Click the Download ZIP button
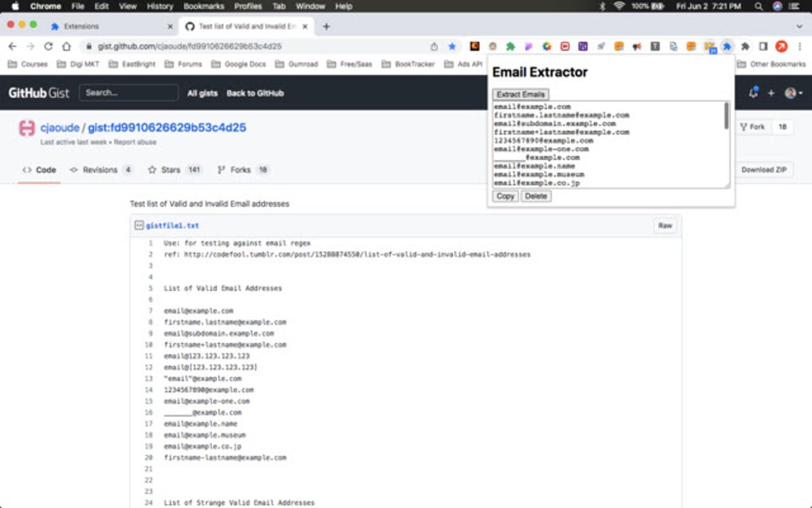Image resolution: width=812 pixels, height=508 pixels. click(764, 170)
